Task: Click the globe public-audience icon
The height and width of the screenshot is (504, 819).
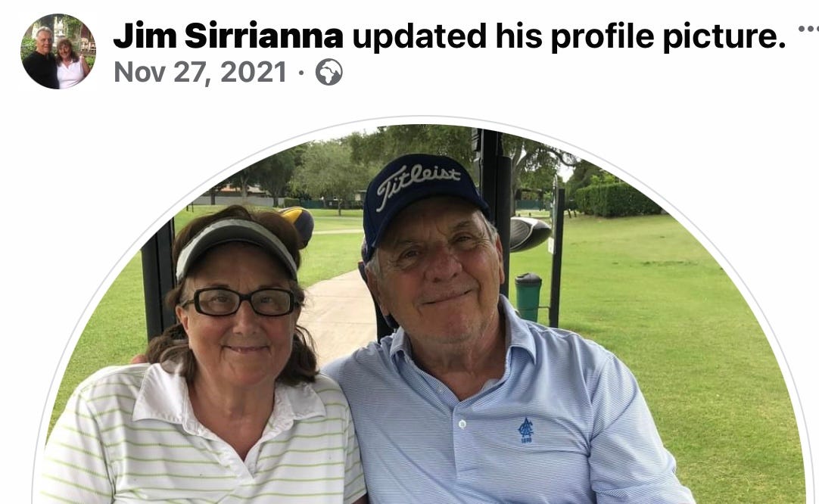Action: (x=329, y=72)
